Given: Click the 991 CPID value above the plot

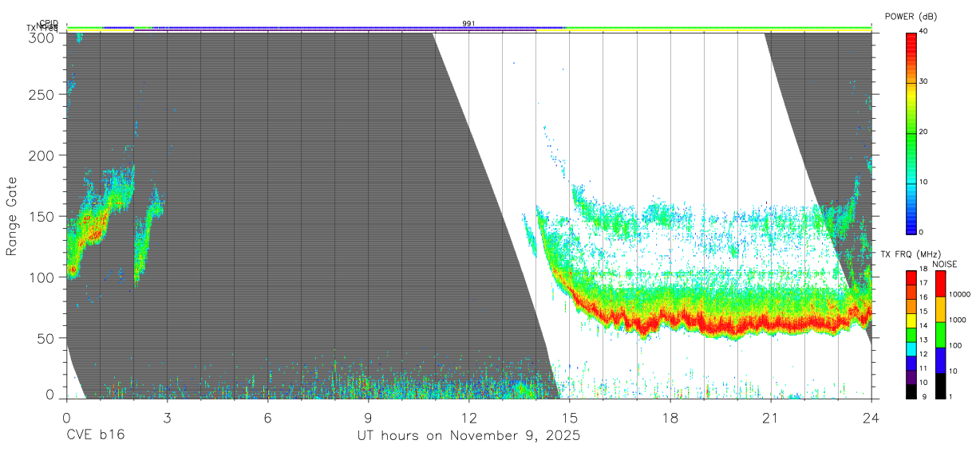Looking at the screenshot, I should [x=469, y=24].
